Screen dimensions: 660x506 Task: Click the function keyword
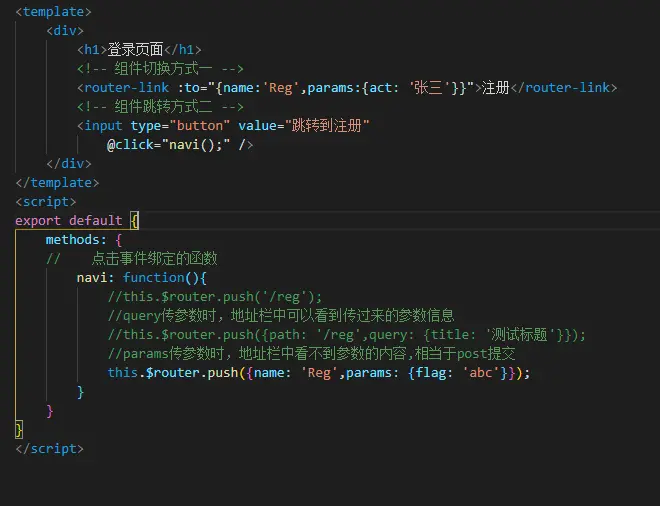[154, 278]
